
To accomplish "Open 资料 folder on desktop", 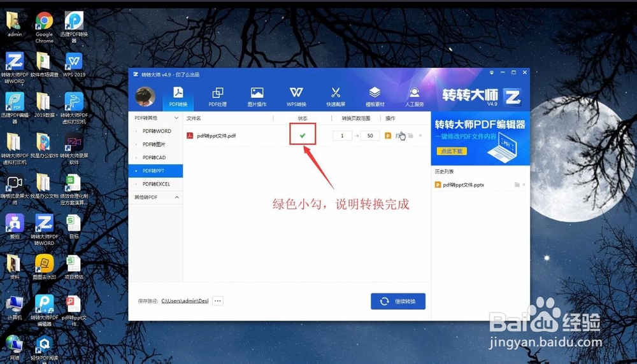I will 14,267.
